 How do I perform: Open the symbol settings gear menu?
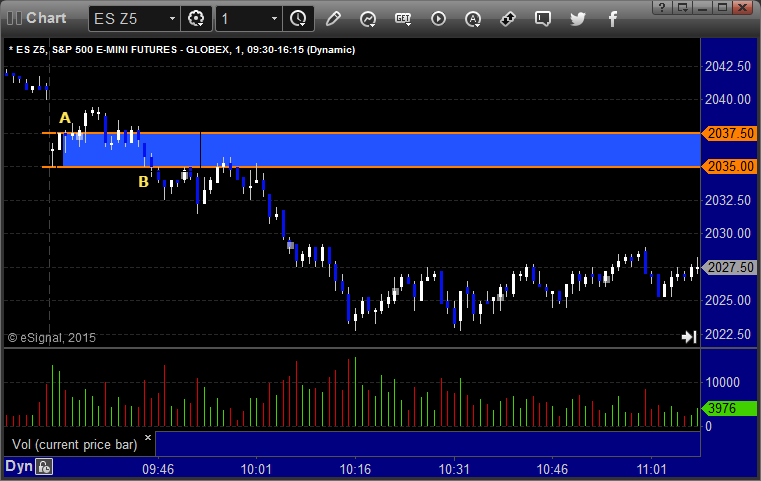click(196, 19)
